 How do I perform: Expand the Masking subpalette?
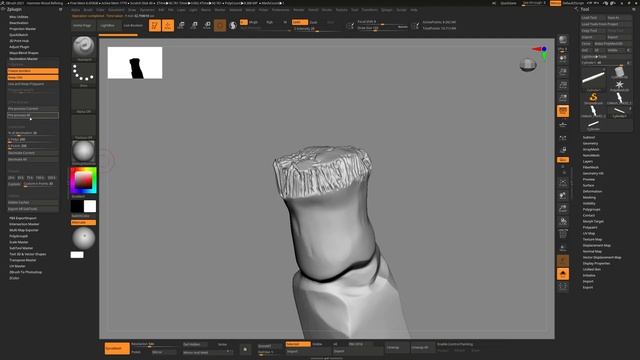(589, 198)
